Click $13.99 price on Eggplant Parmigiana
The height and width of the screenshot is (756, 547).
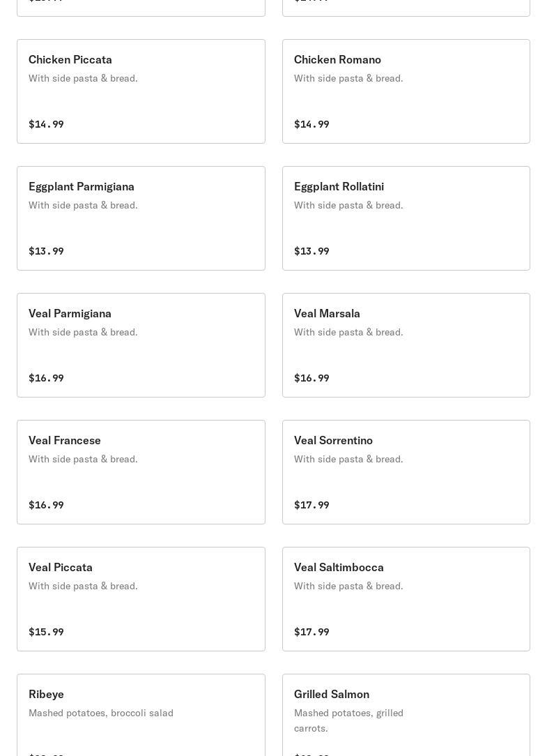(46, 251)
